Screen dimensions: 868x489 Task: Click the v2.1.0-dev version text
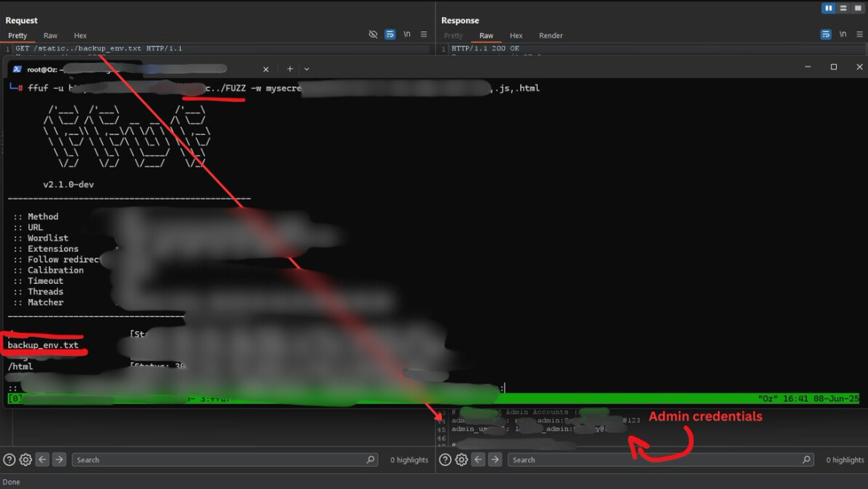pyautogui.click(x=68, y=184)
